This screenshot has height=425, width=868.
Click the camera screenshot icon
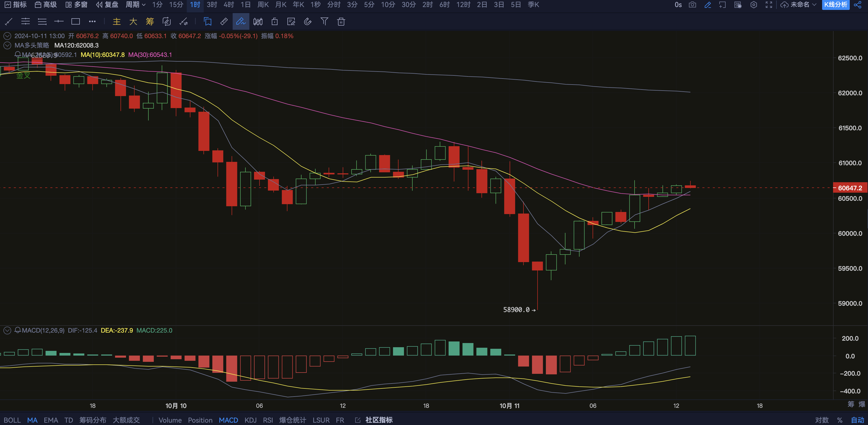(692, 5)
